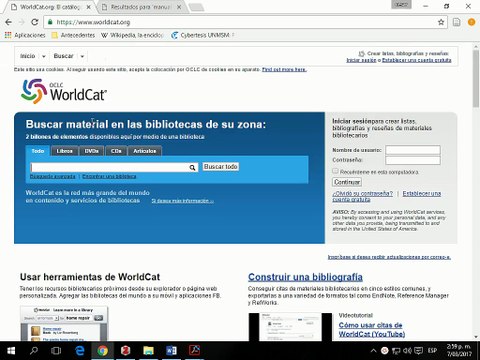Expand the Inicio dropdown arrow
This screenshot has width=480, height=360.
pos(44,56)
